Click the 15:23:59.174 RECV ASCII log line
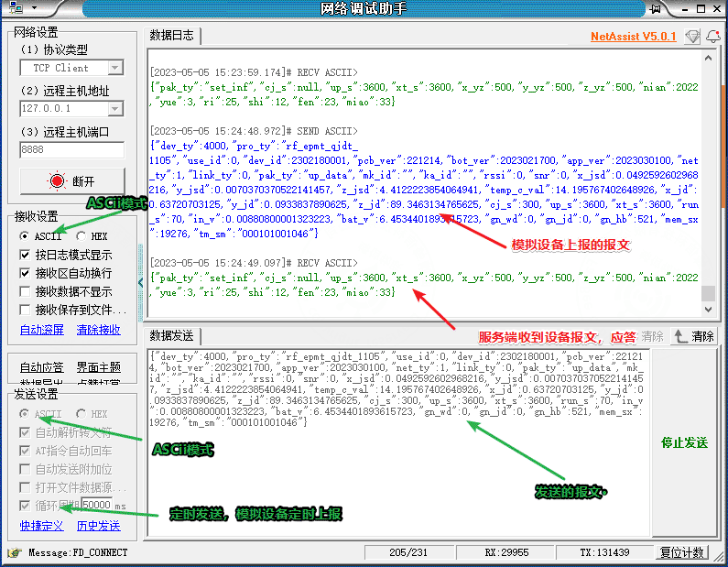Screen dimensions: 728x567 point(254,72)
